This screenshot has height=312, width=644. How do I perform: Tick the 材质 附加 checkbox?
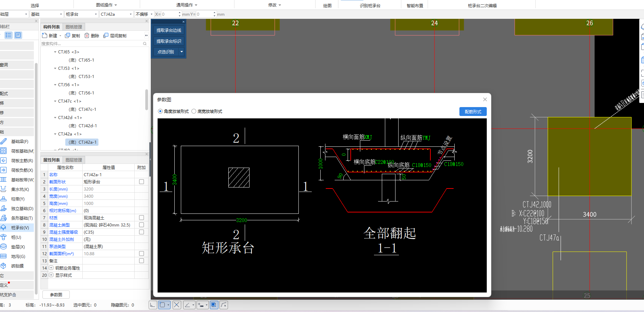(x=142, y=218)
